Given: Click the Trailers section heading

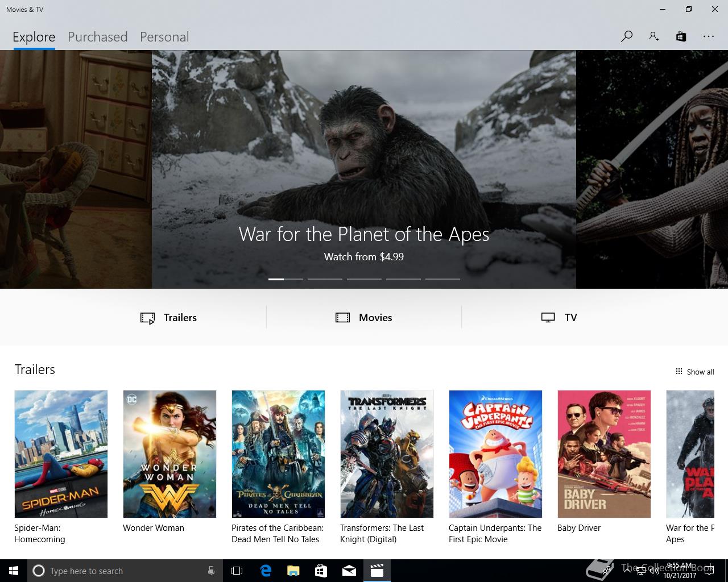Looking at the screenshot, I should point(35,369).
